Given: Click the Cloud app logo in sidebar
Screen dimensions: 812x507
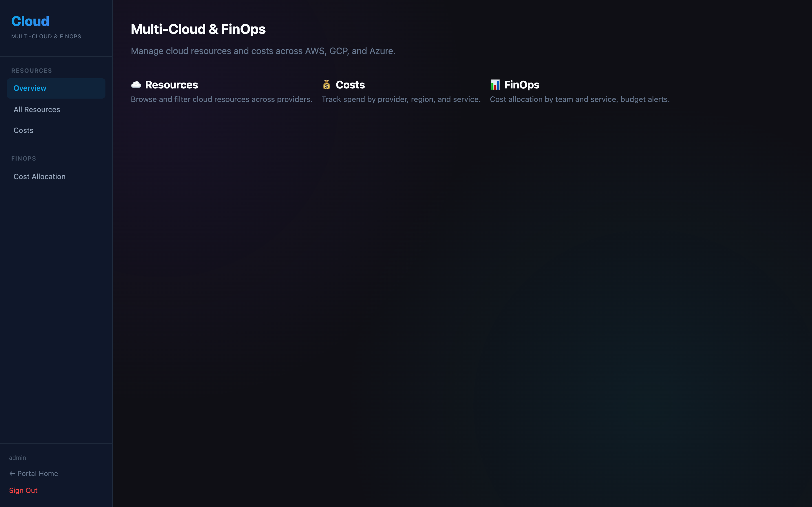Looking at the screenshot, I should (x=30, y=21).
